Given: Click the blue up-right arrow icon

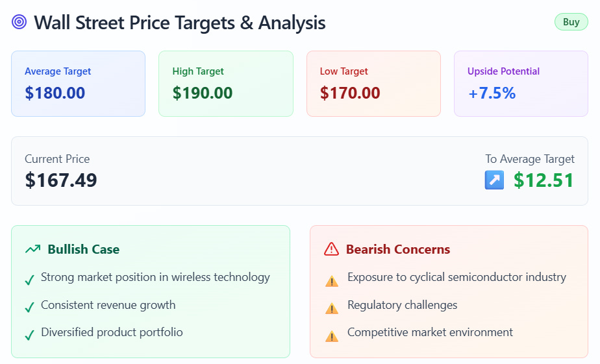Looking at the screenshot, I should pos(495,180).
